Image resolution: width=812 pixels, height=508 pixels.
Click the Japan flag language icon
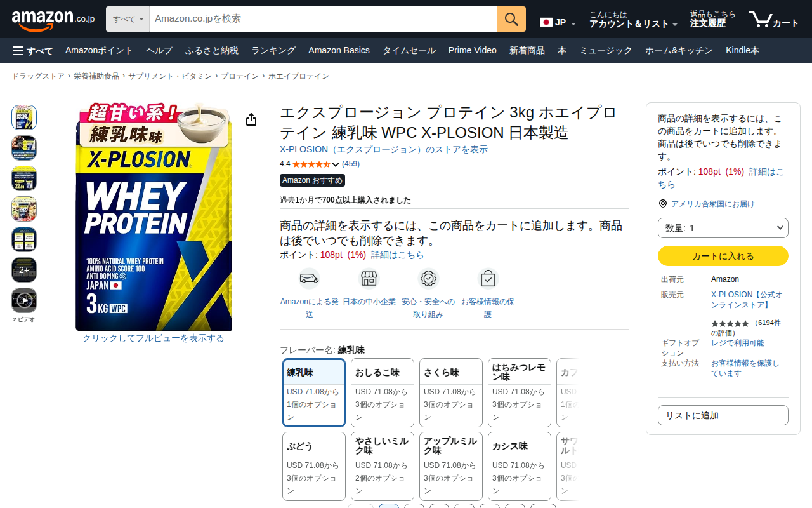pos(546,22)
